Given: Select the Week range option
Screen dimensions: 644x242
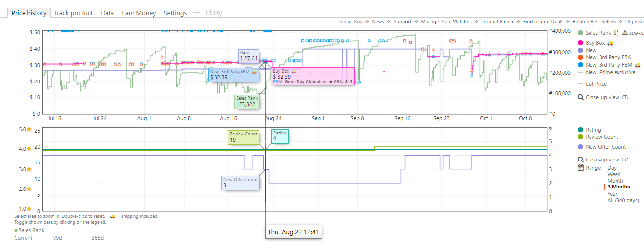Looking at the screenshot, I should [x=614, y=174].
